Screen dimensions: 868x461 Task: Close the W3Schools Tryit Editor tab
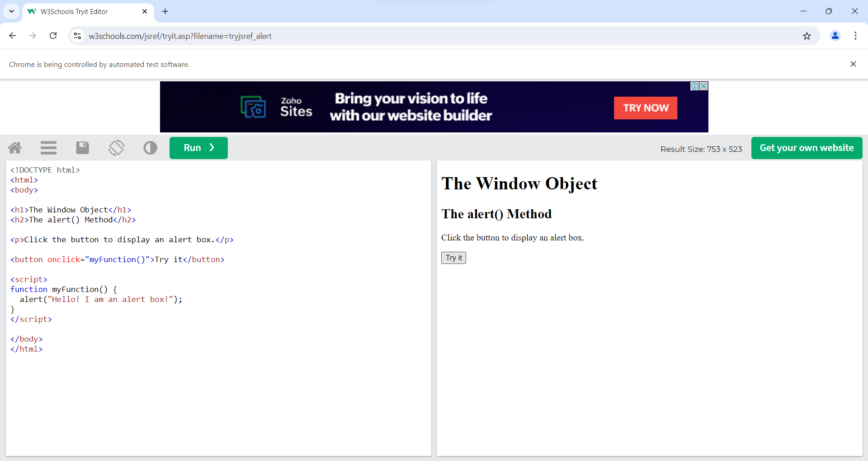click(x=145, y=11)
